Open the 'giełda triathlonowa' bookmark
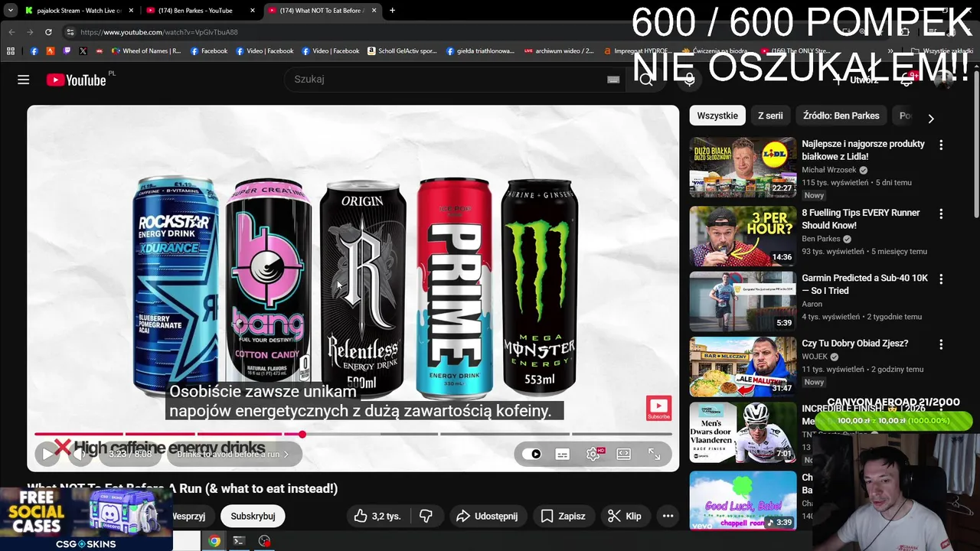 click(x=480, y=51)
